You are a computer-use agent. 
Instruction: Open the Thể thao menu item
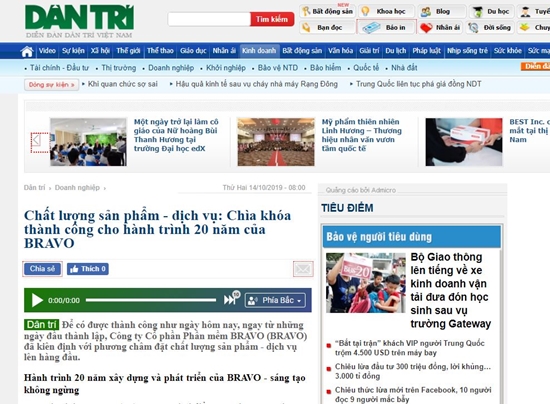click(x=160, y=50)
